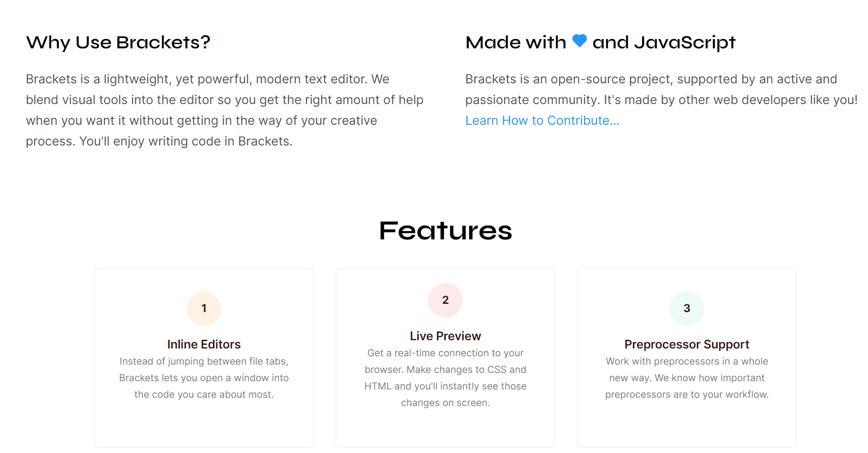Viewport: 868px width, 453px height.
Task: Click the Live Preview description text
Action: coord(445,378)
